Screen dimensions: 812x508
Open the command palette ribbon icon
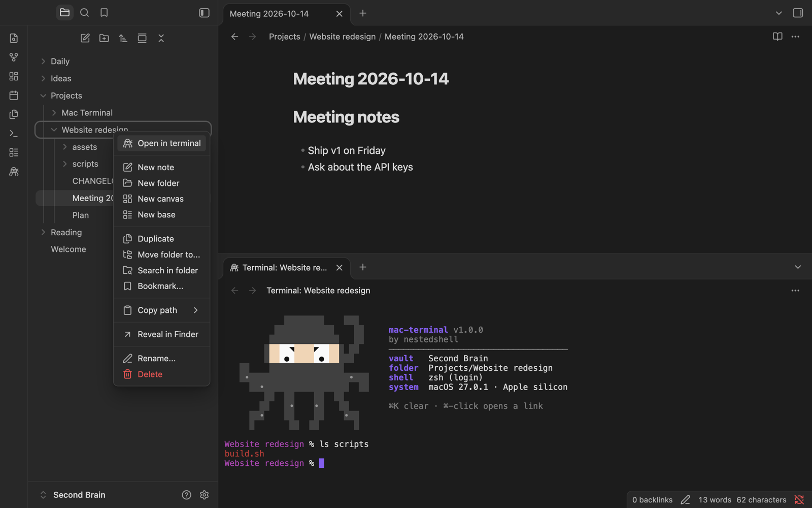14,133
